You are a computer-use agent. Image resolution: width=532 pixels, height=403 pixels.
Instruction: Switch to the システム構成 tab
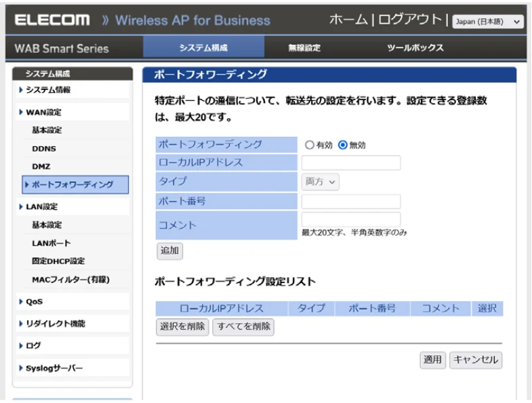click(x=203, y=47)
